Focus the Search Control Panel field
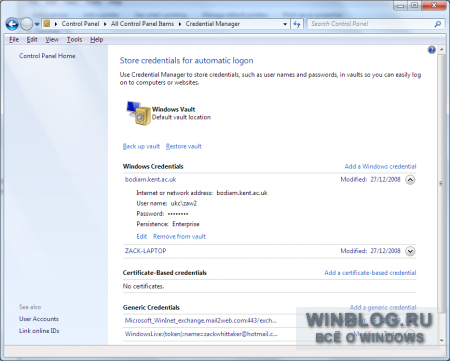This screenshot has width=450, height=361. point(370,24)
